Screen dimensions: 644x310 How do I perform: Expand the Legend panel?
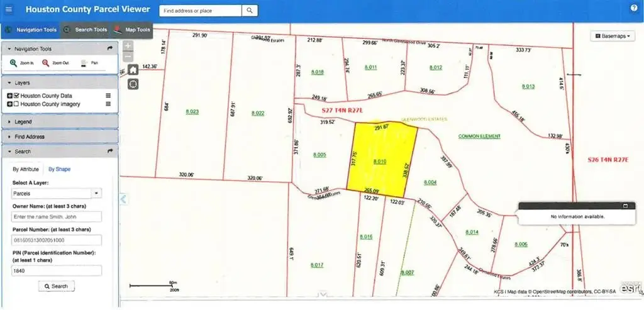pyautogui.click(x=60, y=121)
